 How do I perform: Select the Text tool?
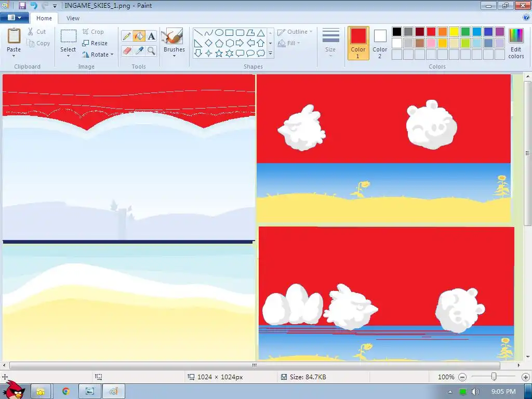point(151,36)
